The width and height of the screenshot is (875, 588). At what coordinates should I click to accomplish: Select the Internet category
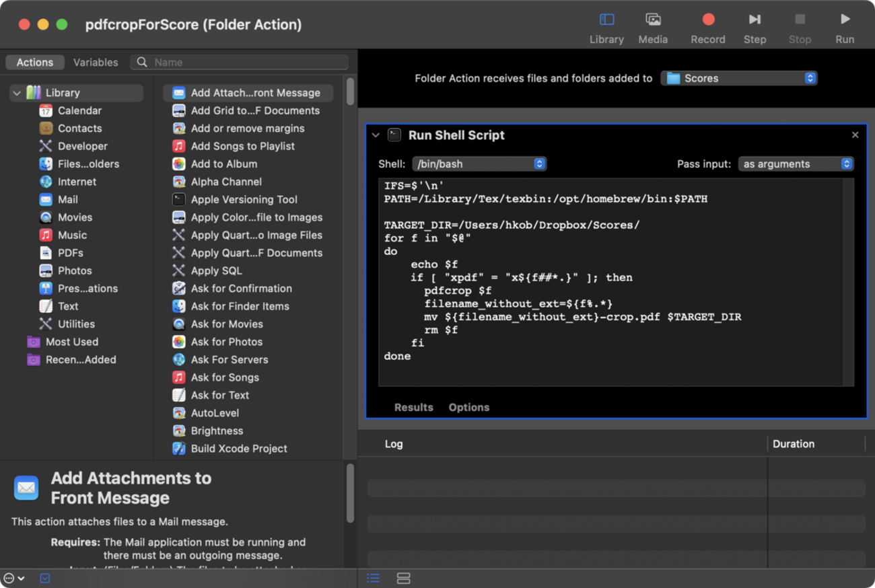pyautogui.click(x=77, y=182)
